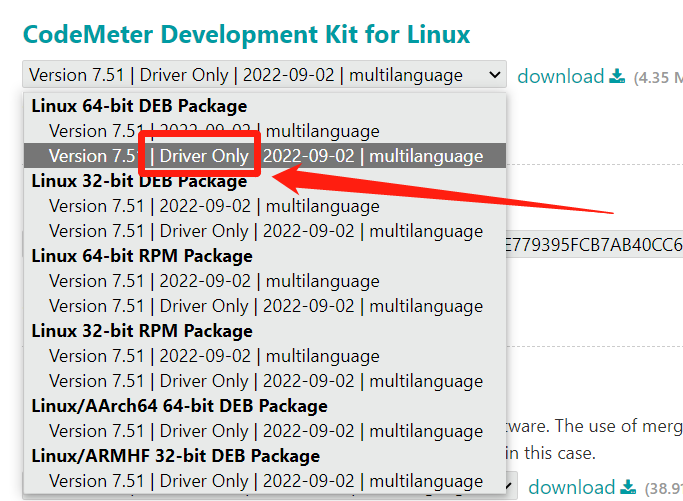The width and height of the screenshot is (683, 501).
Task: Click the top "download" link text
Action: (560, 76)
